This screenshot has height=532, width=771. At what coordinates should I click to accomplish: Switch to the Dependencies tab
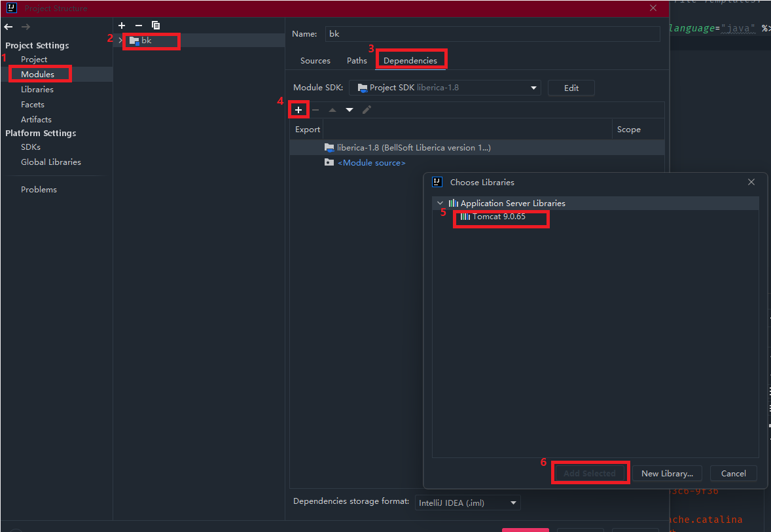coord(410,60)
